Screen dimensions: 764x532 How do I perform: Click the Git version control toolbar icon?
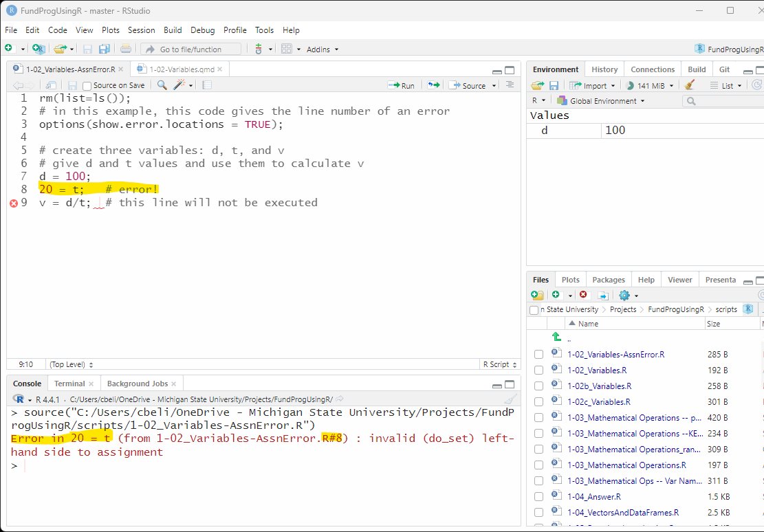tap(259, 49)
